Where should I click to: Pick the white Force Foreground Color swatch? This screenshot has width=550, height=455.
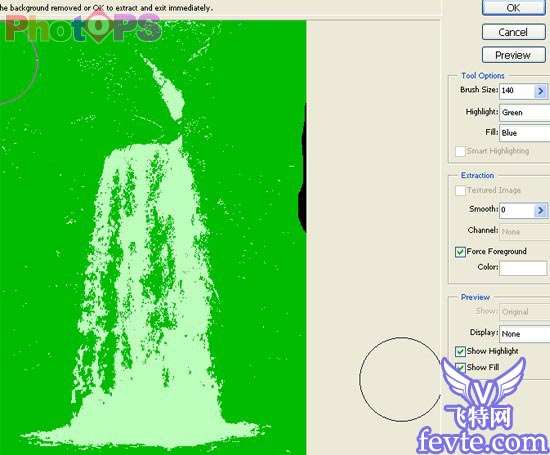523,268
